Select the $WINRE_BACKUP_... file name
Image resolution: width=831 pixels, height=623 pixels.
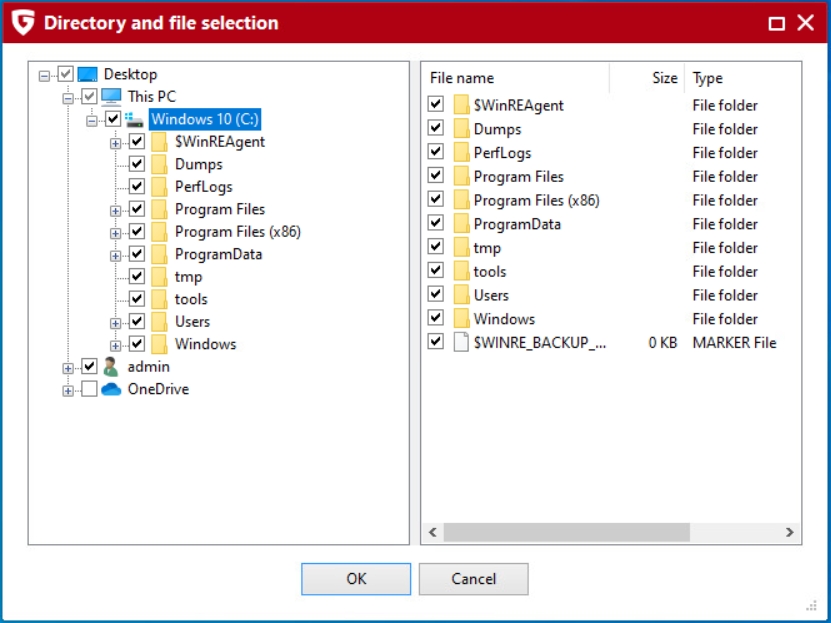point(540,343)
